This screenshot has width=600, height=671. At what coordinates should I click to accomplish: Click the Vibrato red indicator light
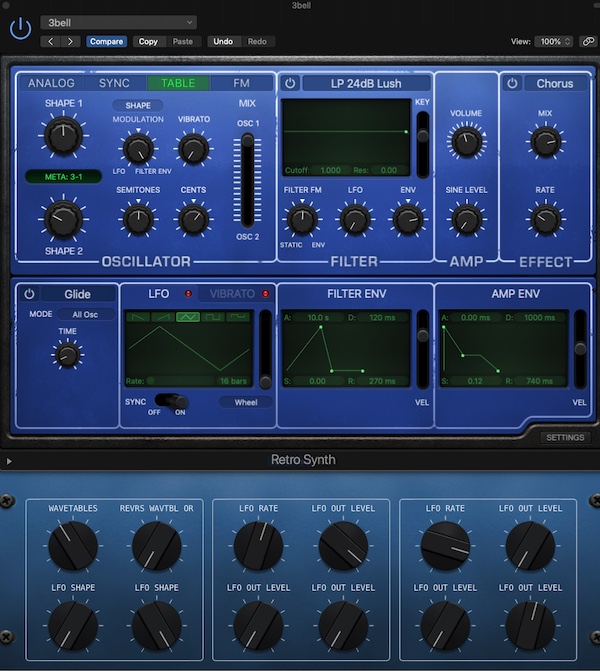click(265, 294)
